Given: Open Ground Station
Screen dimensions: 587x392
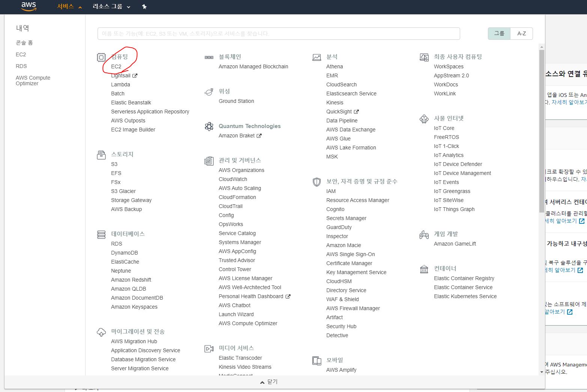Looking at the screenshot, I should tap(236, 101).
